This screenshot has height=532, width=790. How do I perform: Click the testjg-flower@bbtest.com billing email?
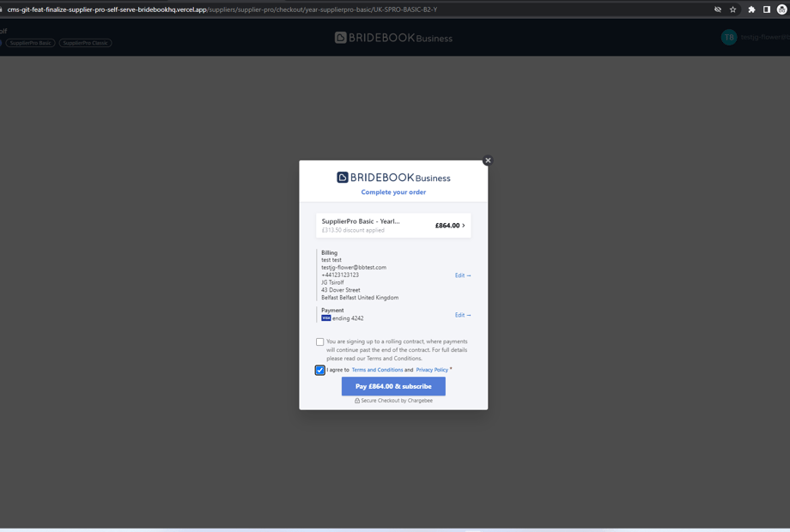[354, 267]
